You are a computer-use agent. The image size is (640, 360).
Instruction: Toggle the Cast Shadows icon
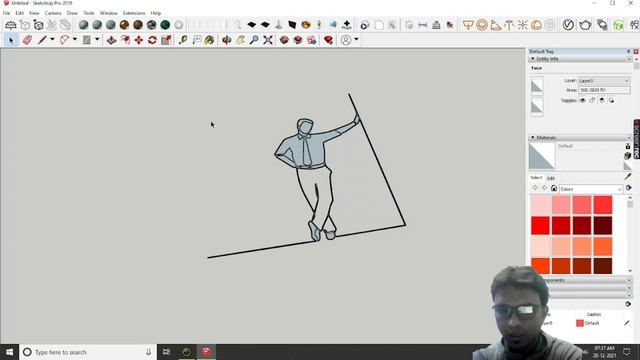pos(611,100)
